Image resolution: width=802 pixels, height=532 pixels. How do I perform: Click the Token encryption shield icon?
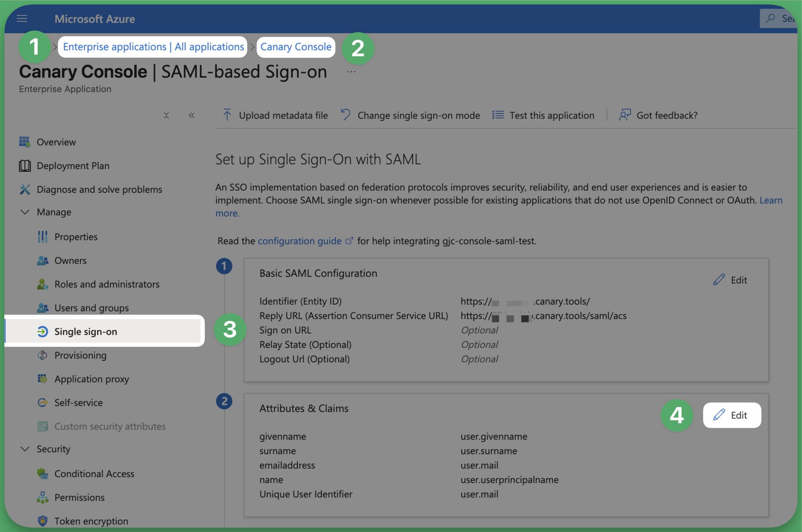43,521
